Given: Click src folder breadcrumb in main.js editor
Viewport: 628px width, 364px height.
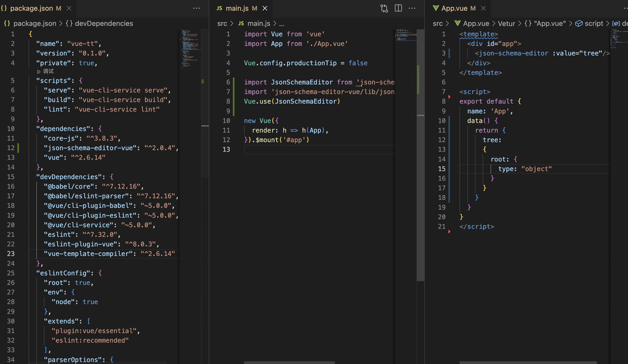Looking at the screenshot, I should pyautogui.click(x=222, y=23).
